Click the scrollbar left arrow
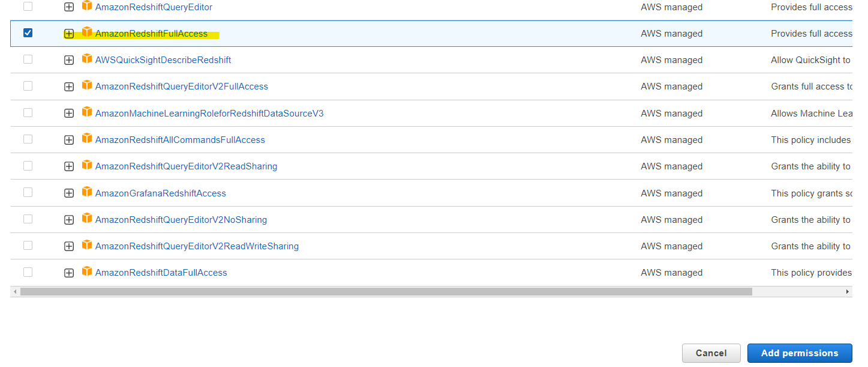Screen dimensions: 868x367 click(15, 291)
